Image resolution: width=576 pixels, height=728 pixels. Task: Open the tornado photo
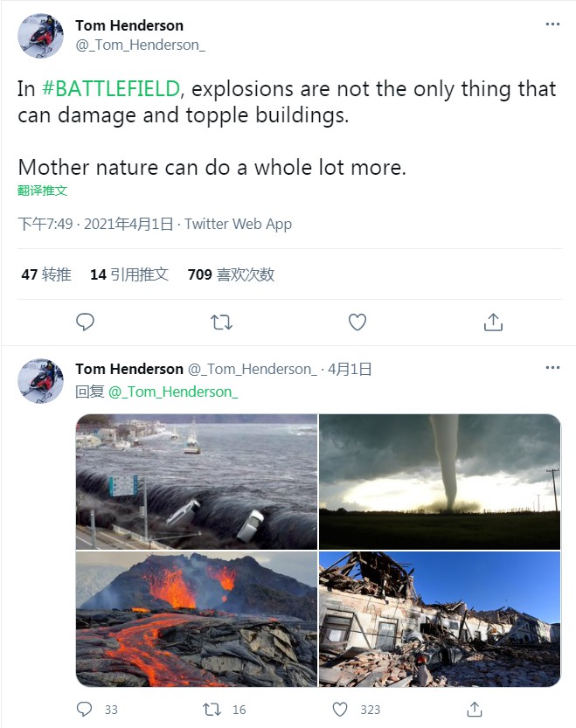pyautogui.click(x=440, y=482)
